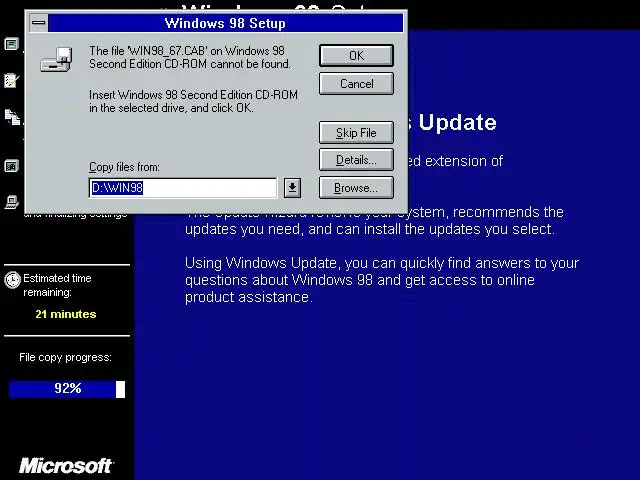Expand the Copy files from dropdown arrow
Viewport: 640px width, 480px height.
[x=292, y=188]
